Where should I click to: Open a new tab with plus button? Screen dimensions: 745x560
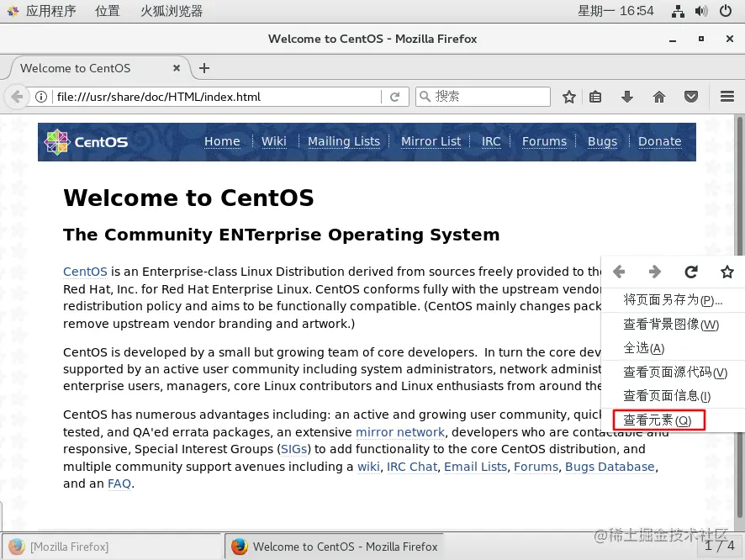pos(204,68)
